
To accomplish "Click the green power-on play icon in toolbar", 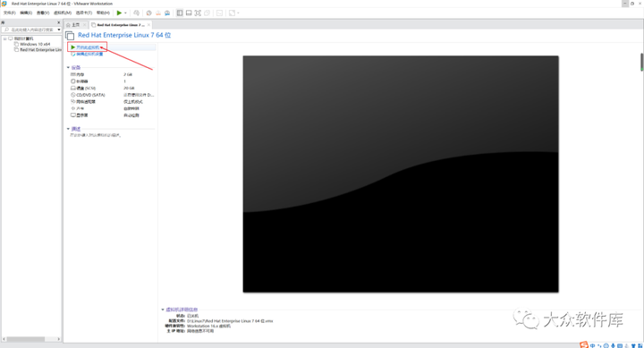I will [x=119, y=13].
